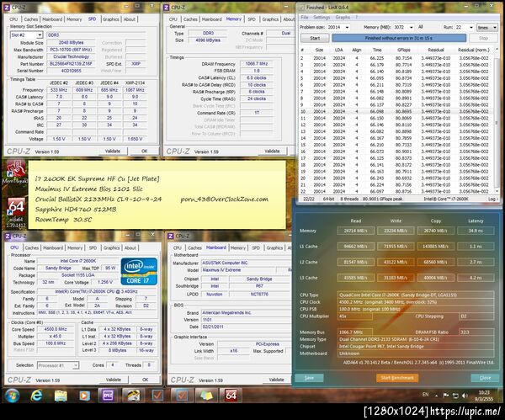Click Residual (norm.) column header in LinX
This screenshot has height=420, width=505.
click(473, 50)
